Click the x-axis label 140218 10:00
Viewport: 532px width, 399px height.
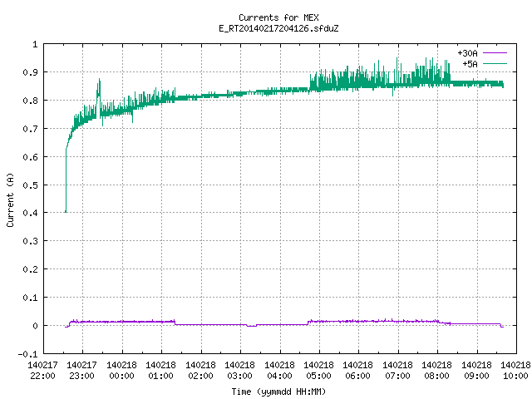pyautogui.click(x=515, y=371)
